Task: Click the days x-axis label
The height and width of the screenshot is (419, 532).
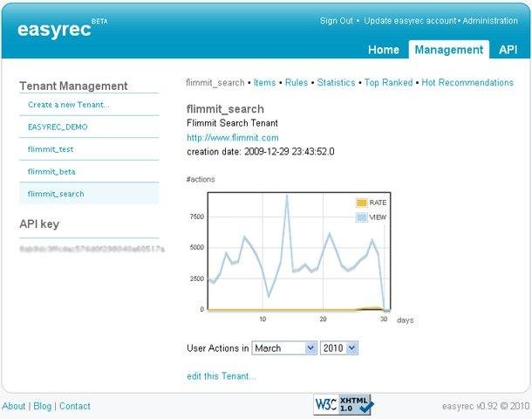Action: [405, 320]
